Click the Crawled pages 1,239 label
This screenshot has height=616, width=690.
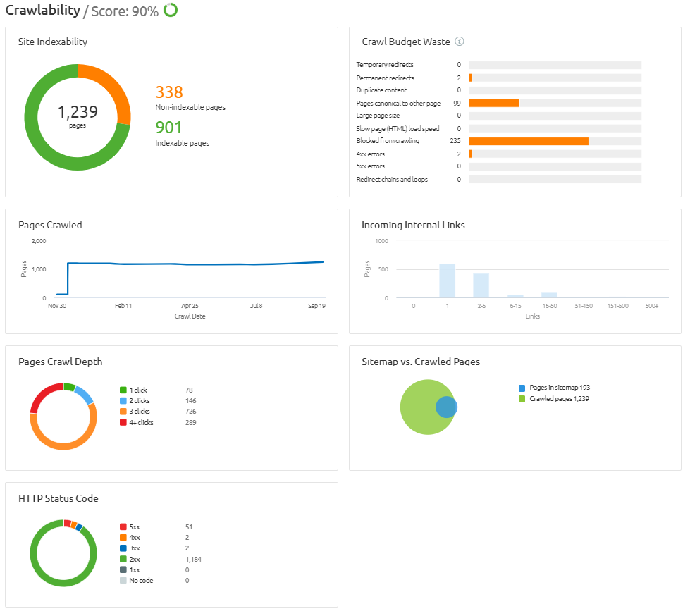(559, 399)
